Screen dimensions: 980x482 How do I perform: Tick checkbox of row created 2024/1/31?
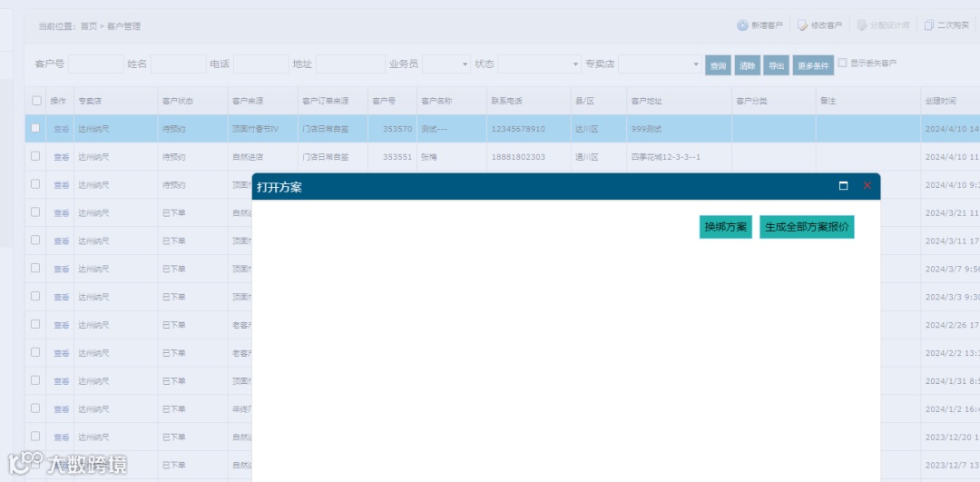tap(35, 380)
